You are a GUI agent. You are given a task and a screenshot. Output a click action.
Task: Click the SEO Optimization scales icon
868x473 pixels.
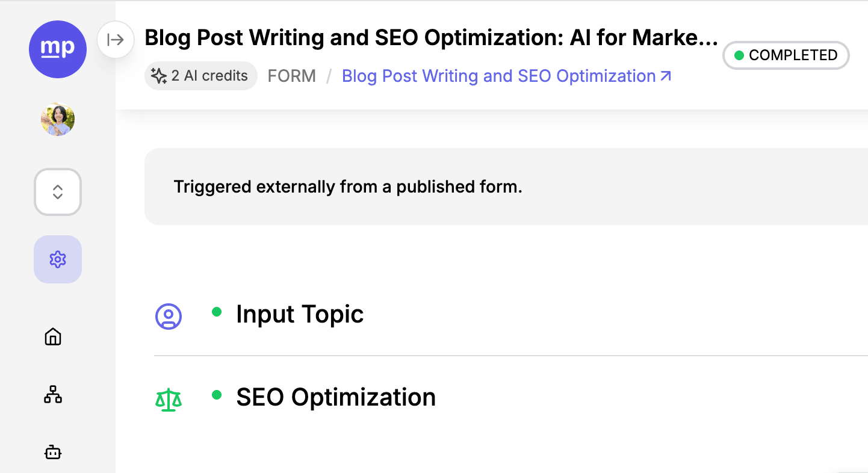(x=169, y=399)
